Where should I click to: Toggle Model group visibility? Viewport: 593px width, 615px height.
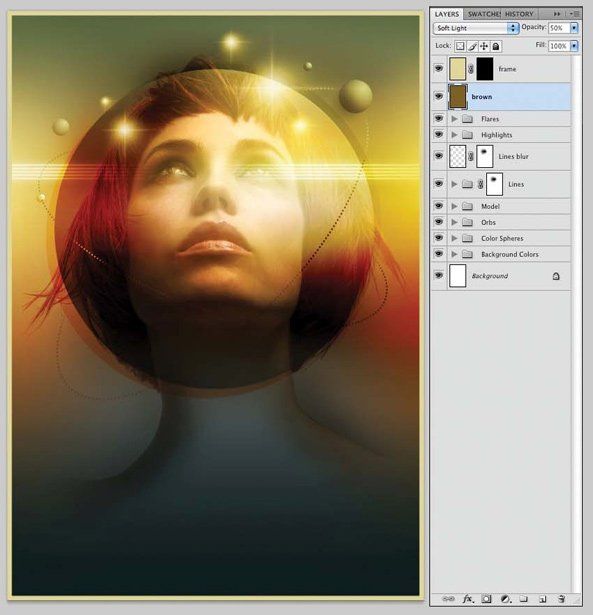(x=439, y=206)
